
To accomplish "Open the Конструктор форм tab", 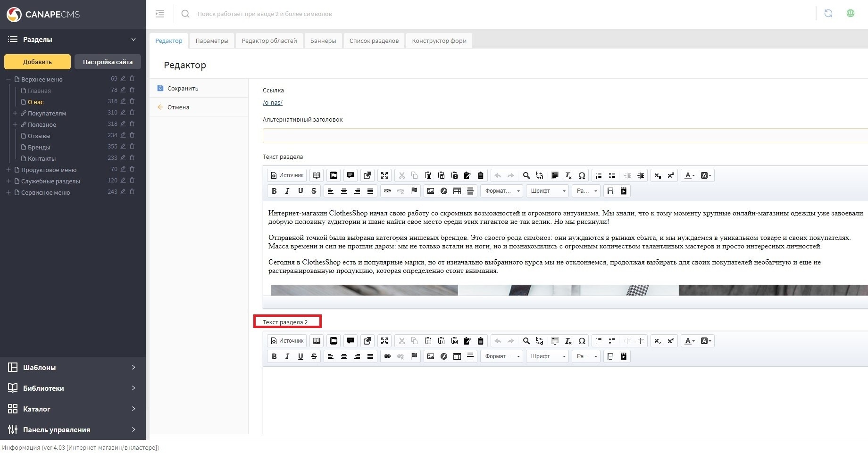I will pos(439,41).
